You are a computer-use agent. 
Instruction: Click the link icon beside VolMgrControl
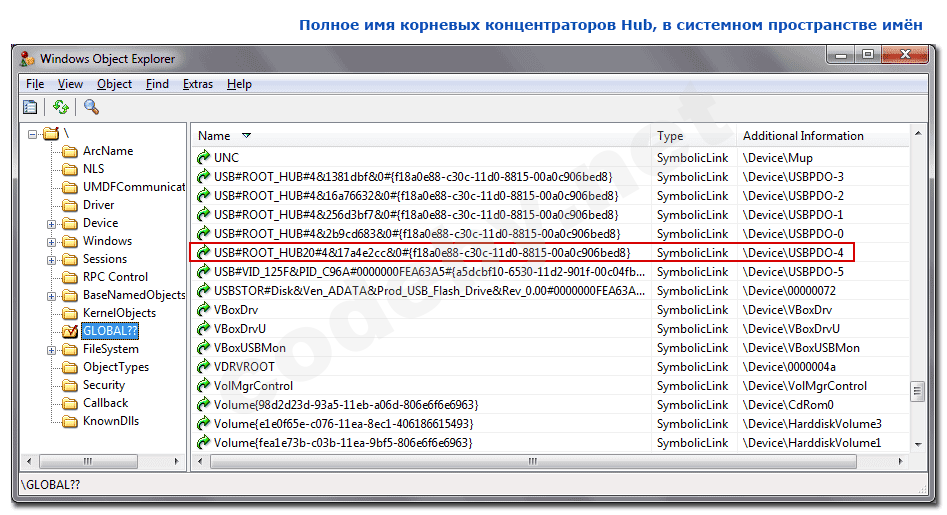click(x=204, y=386)
